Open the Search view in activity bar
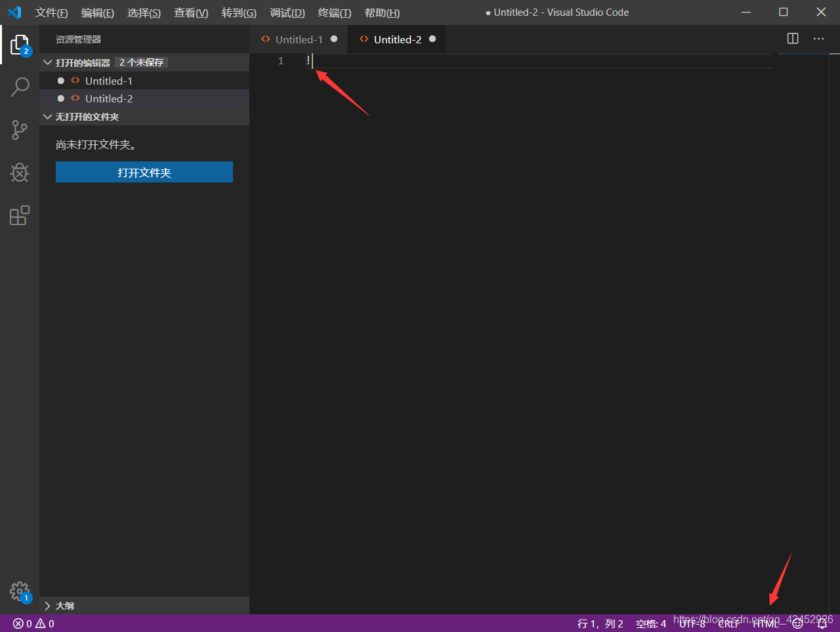The image size is (840, 632). pyautogui.click(x=20, y=87)
